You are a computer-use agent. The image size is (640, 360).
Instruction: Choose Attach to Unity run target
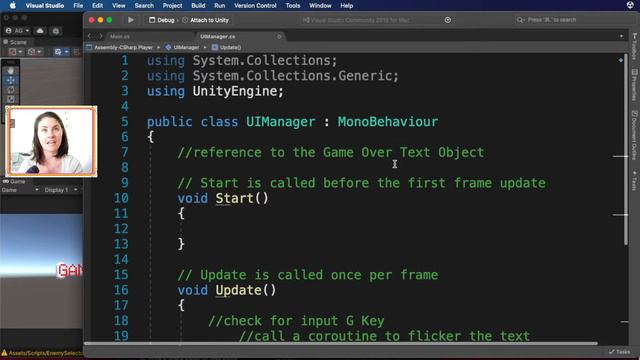(x=205, y=20)
